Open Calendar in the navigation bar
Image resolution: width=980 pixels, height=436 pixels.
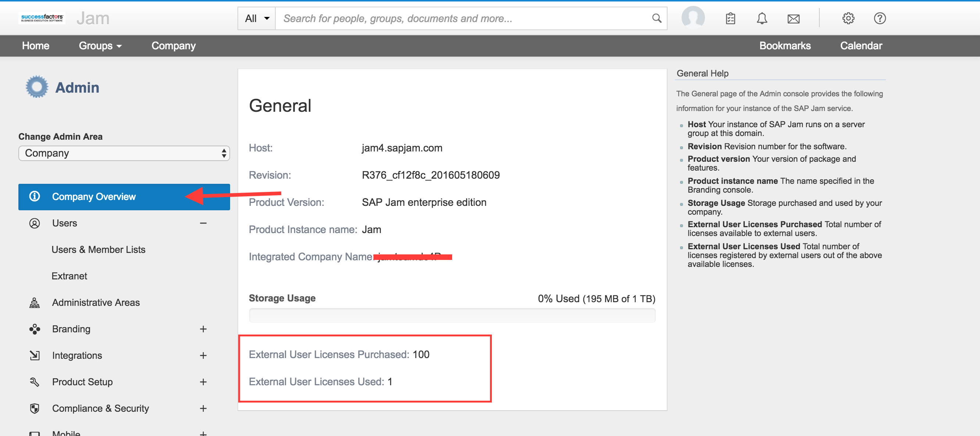tap(861, 46)
